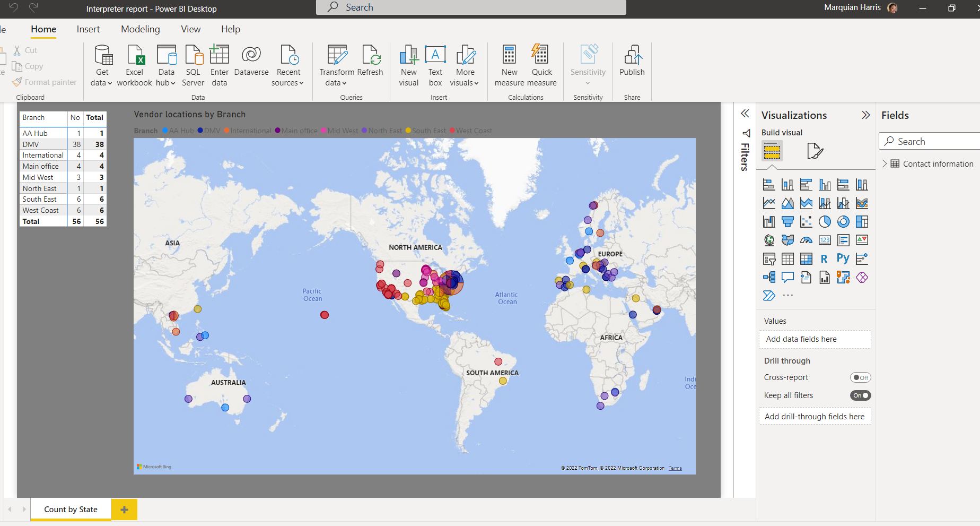Screen dimensions: 980x526
Task: Open the Terms link on map
Action: pos(675,468)
